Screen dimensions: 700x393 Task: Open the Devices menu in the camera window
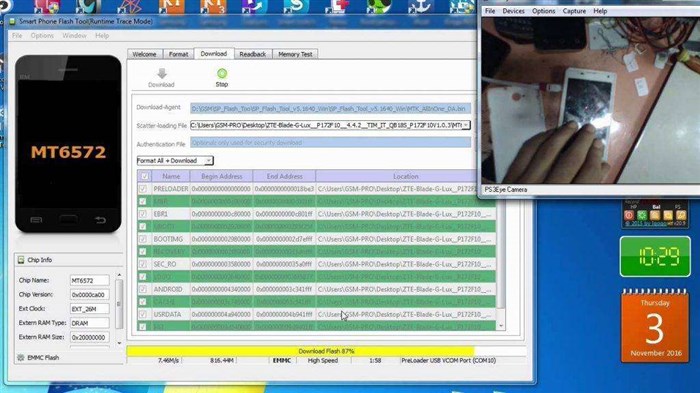click(x=513, y=11)
